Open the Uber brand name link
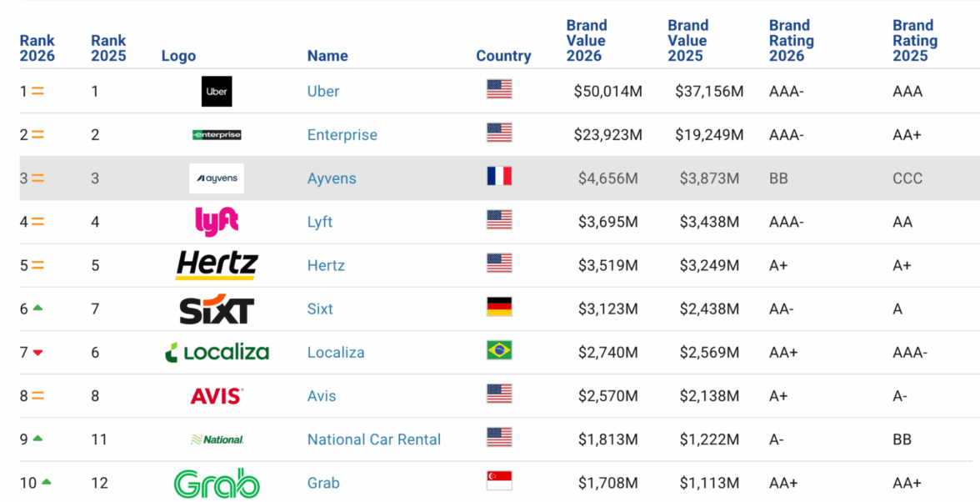 point(323,92)
